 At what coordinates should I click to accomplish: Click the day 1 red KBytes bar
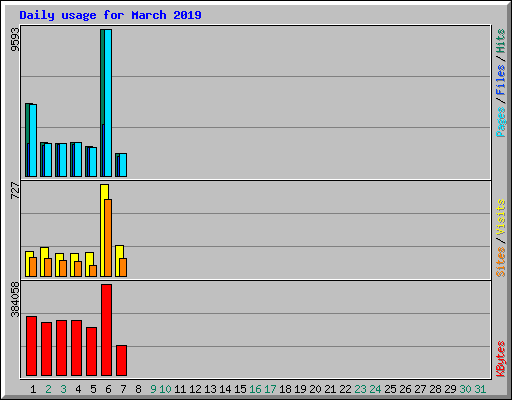coord(31,346)
